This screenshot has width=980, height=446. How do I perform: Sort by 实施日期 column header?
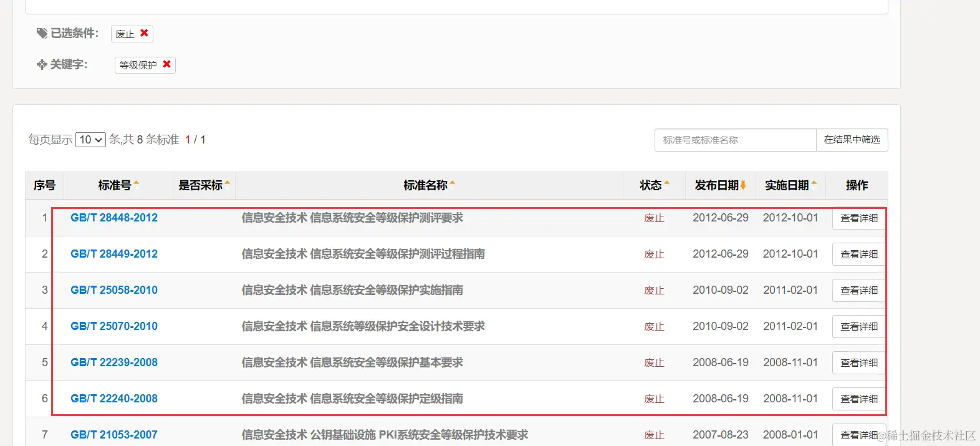(x=790, y=185)
